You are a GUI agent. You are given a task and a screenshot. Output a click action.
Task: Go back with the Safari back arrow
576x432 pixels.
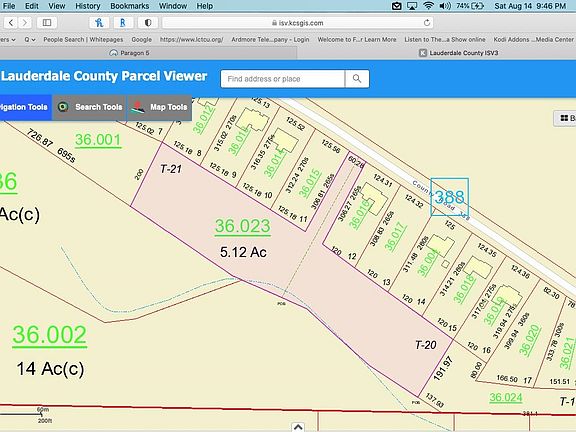tap(11, 23)
